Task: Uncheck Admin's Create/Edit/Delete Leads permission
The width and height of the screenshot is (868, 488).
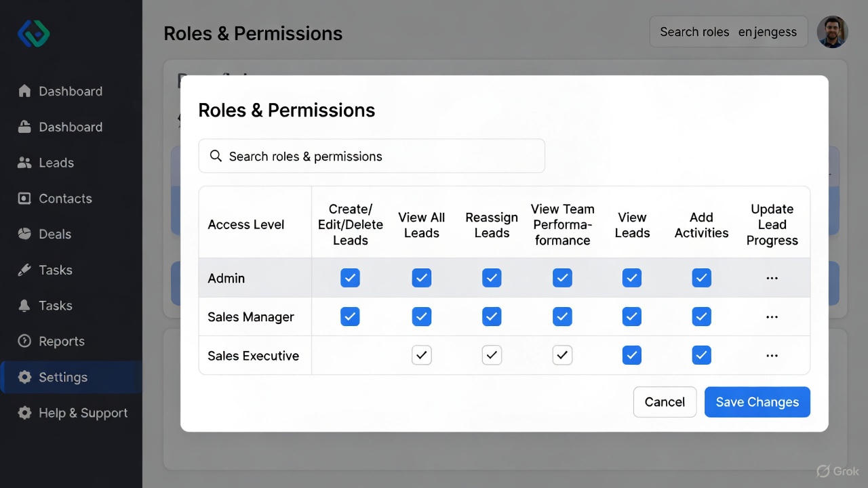Action: [x=350, y=278]
